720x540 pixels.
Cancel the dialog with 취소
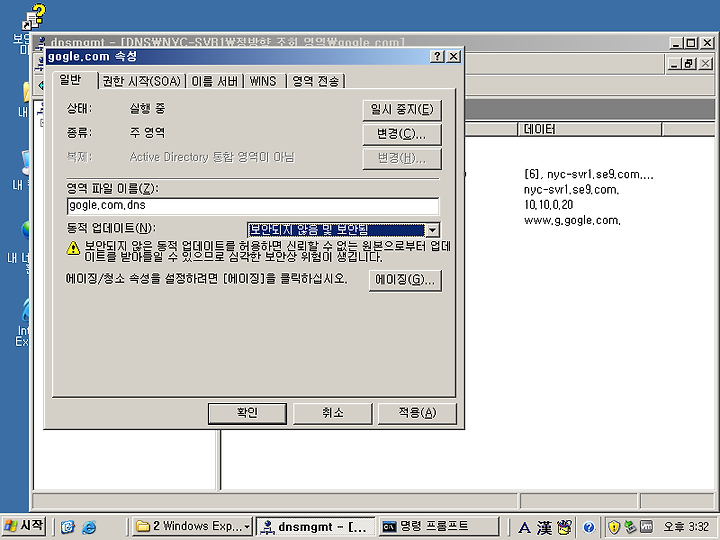coord(332,413)
